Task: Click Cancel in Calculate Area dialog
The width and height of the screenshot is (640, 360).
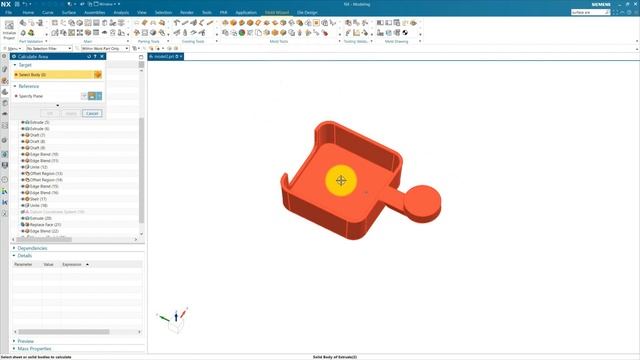Action: [x=92, y=113]
